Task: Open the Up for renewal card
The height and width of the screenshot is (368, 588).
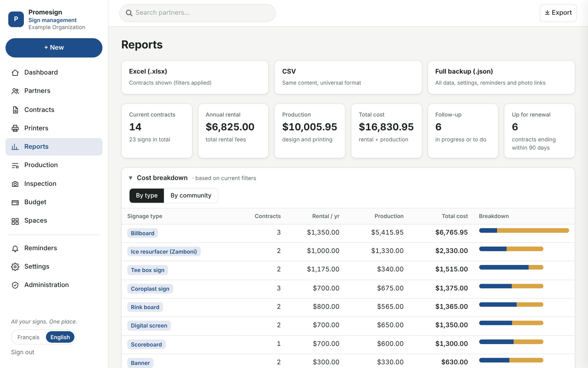Action: coord(539,131)
